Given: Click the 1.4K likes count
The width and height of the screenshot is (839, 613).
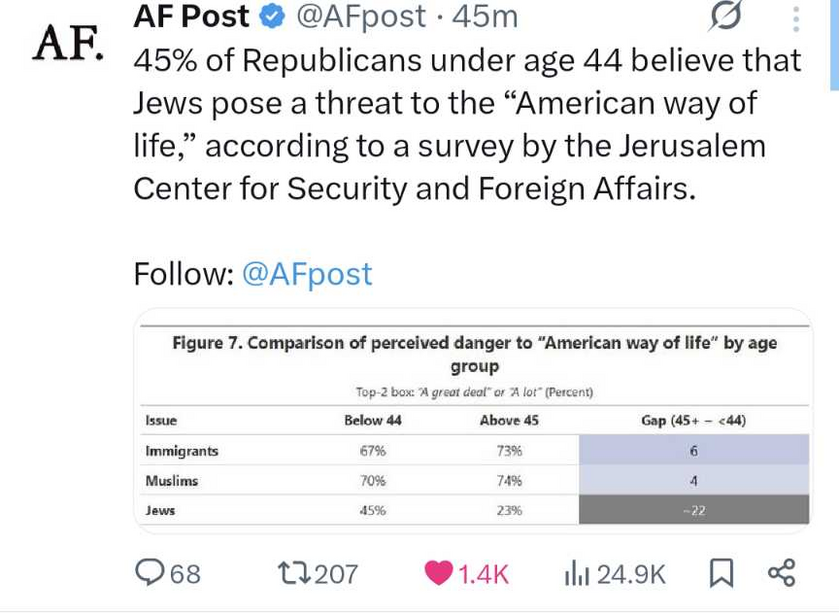Looking at the screenshot, I should [x=484, y=574].
